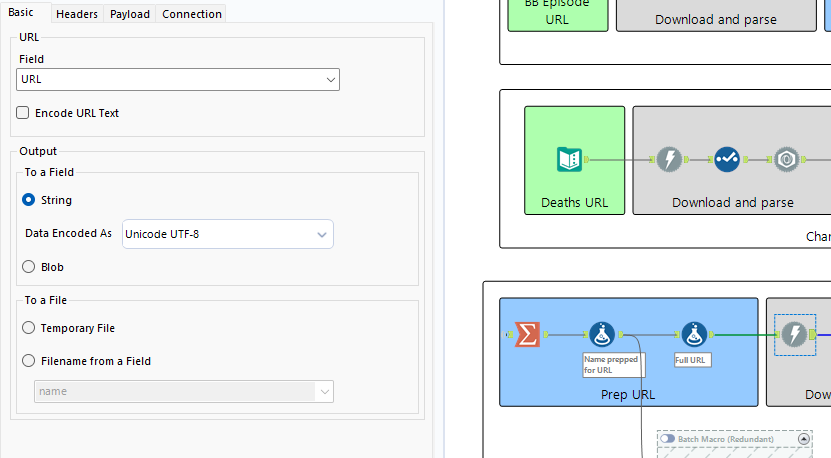Select the String output radio button
The image size is (831, 458).
(29, 200)
